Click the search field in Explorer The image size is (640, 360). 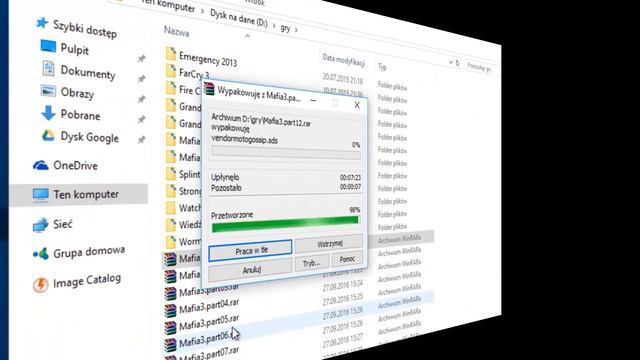(482, 67)
